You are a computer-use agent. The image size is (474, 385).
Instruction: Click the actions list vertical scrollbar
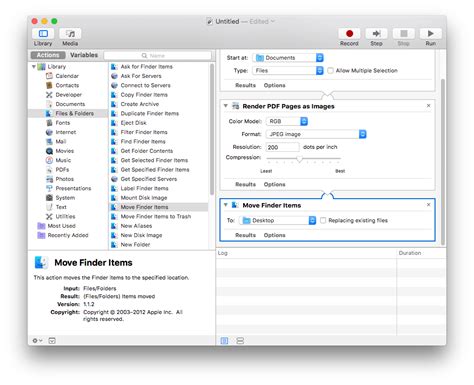click(212, 129)
